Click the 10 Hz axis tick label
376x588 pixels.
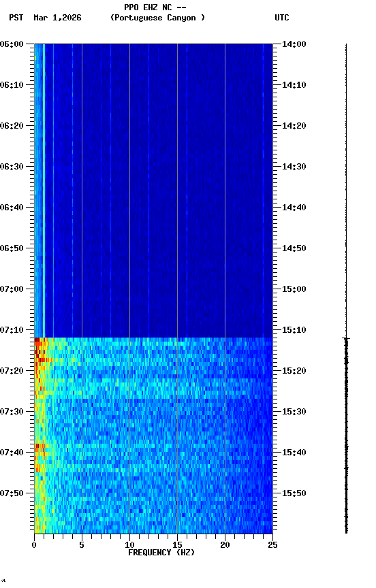129,545
